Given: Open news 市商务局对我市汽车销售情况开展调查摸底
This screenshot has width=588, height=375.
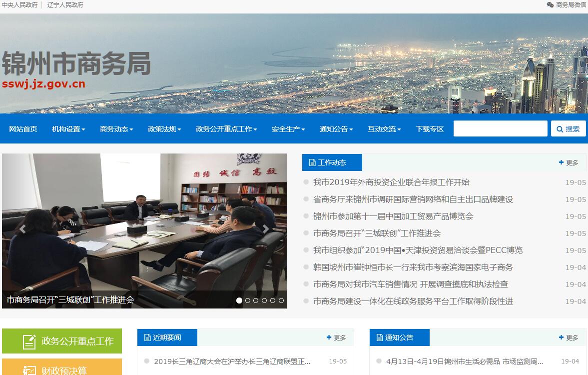Looking at the screenshot, I should 410,284.
